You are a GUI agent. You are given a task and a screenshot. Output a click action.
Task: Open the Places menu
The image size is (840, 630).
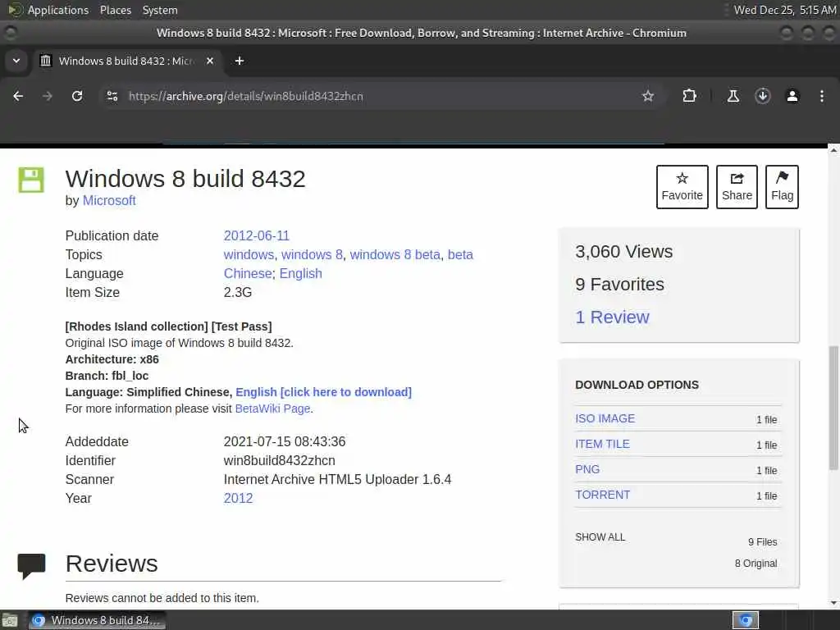[x=115, y=10]
